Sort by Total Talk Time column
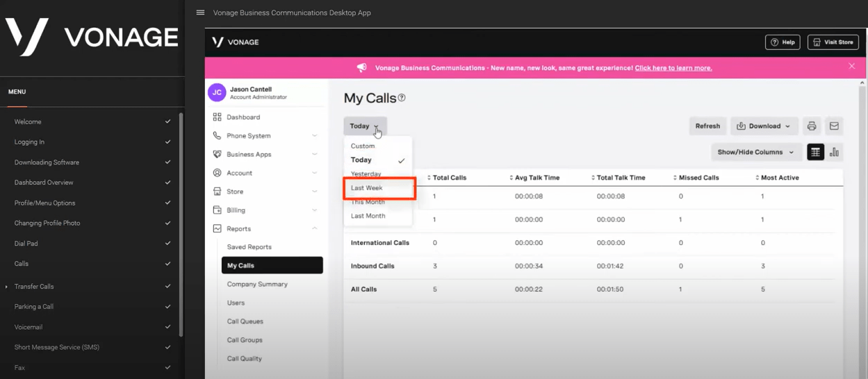 (x=619, y=178)
